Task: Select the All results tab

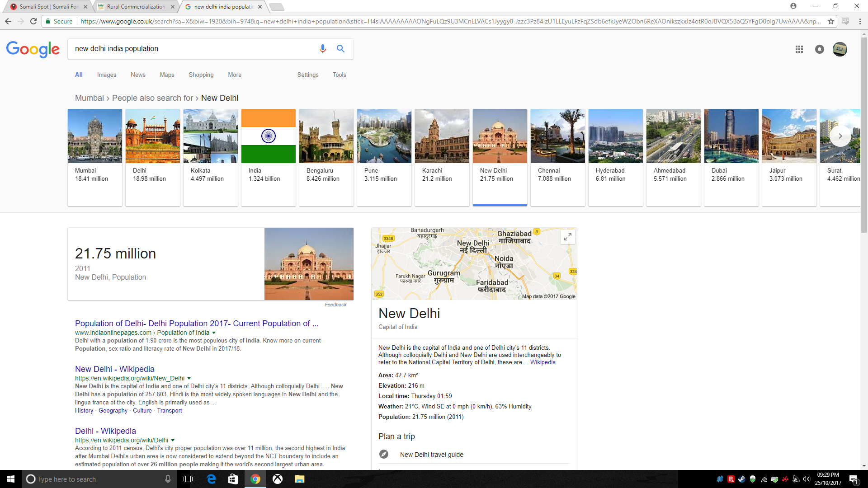Action: (x=79, y=75)
